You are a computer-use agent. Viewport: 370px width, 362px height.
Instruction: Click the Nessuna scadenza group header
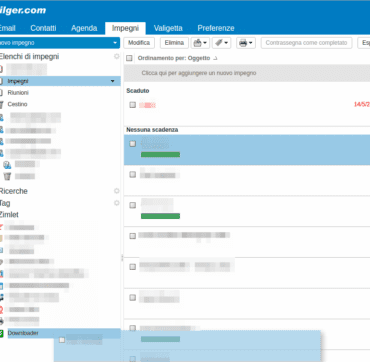[x=152, y=130]
